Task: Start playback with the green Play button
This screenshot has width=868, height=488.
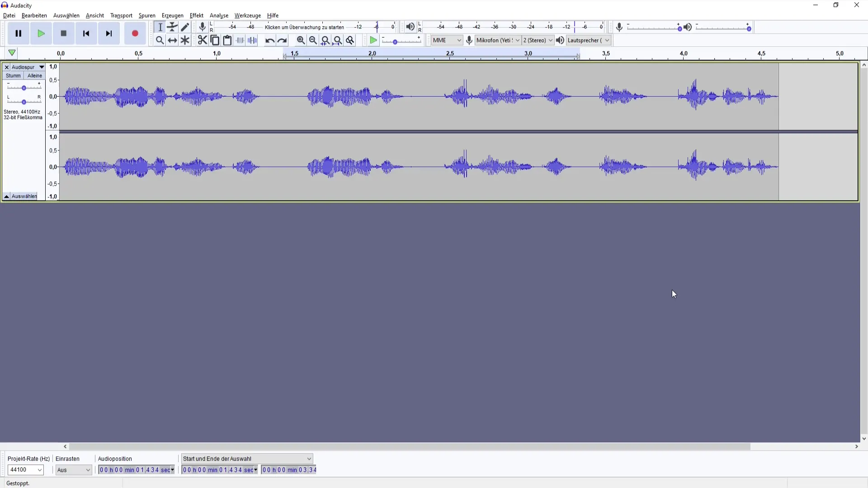Action: click(41, 33)
